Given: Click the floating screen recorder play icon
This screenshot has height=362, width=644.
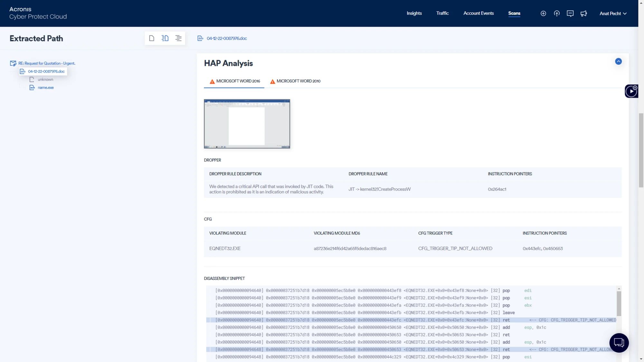Looking at the screenshot, I should pyautogui.click(x=631, y=91).
